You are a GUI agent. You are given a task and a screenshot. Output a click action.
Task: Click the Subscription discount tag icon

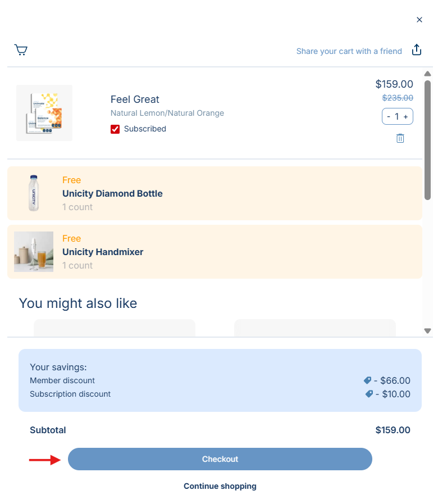369,394
